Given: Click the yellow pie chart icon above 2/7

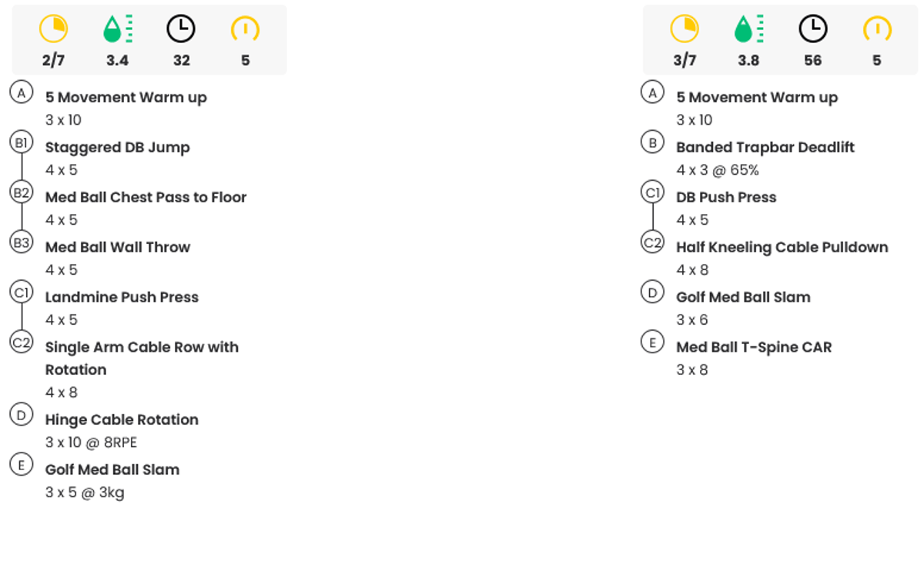Looking at the screenshot, I should click(53, 30).
